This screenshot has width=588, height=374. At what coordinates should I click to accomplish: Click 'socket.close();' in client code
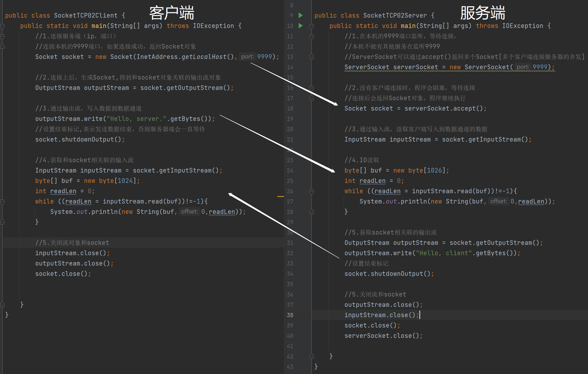coord(63,274)
